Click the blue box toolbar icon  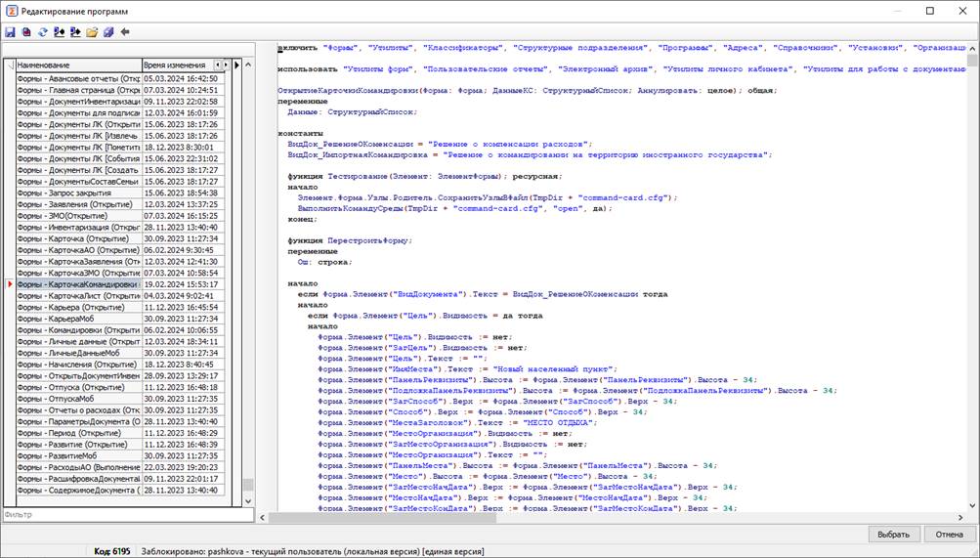108,32
